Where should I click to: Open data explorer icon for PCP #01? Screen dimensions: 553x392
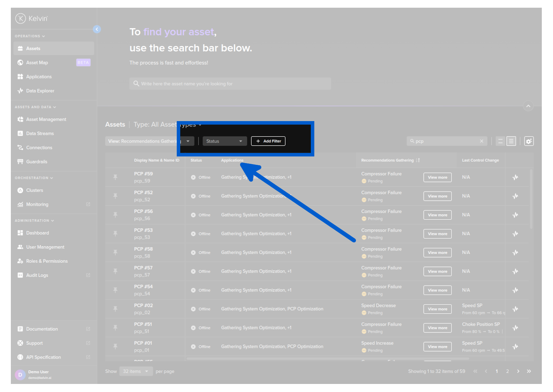(515, 346)
